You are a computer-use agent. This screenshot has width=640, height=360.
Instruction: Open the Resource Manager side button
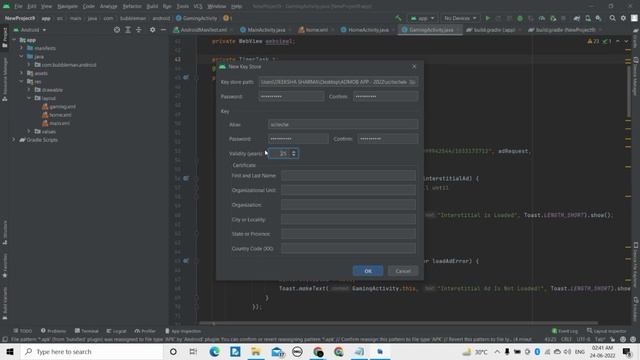(5, 79)
